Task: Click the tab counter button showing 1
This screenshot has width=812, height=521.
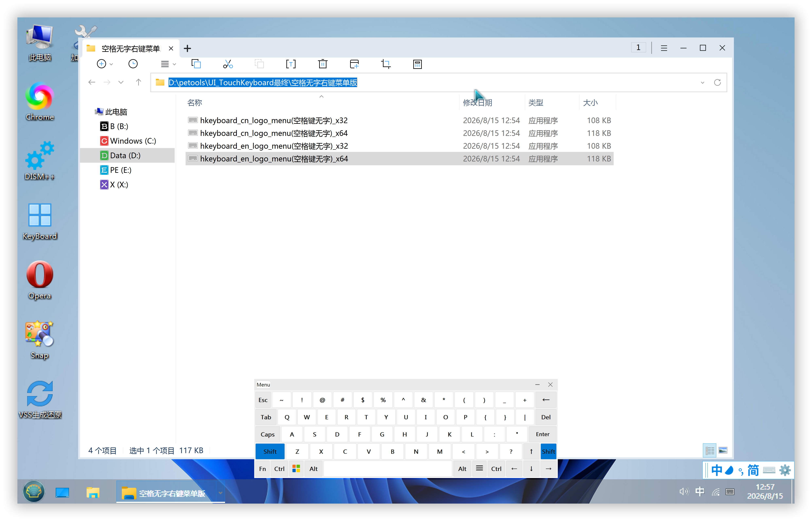Action: click(x=638, y=48)
